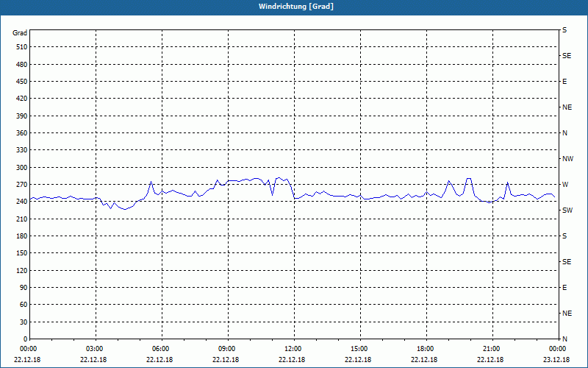Click the S compass label beside the 180 gridline
The width and height of the screenshot is (588, 368).
(564, 236)
